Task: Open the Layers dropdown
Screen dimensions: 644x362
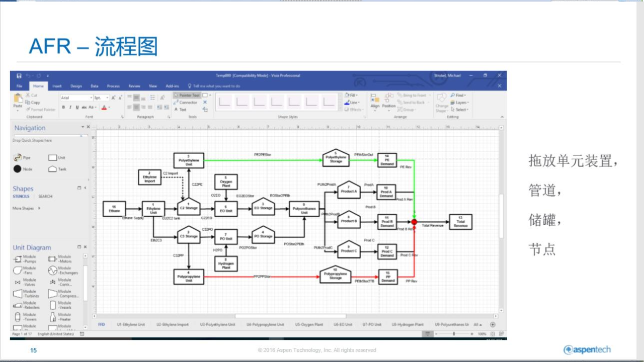Action: pos(459,102)
